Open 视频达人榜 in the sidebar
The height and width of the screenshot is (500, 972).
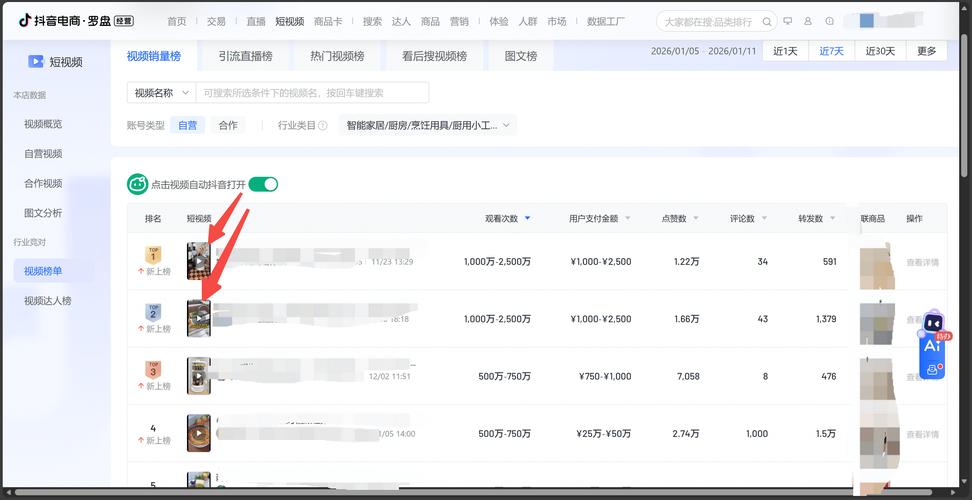coord(48,300)
